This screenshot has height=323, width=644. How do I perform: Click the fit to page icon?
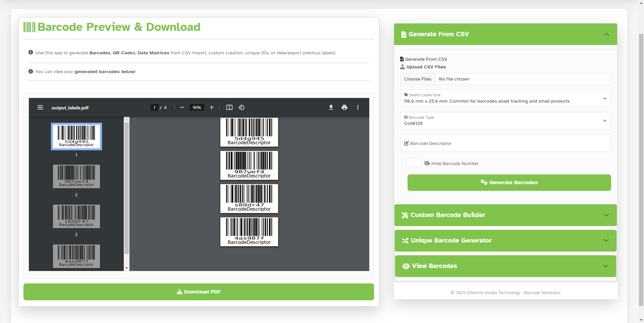coord(229,107)
